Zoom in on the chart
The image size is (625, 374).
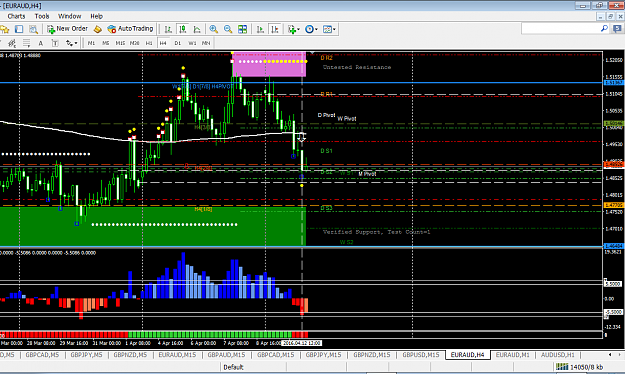click(214, 29)
